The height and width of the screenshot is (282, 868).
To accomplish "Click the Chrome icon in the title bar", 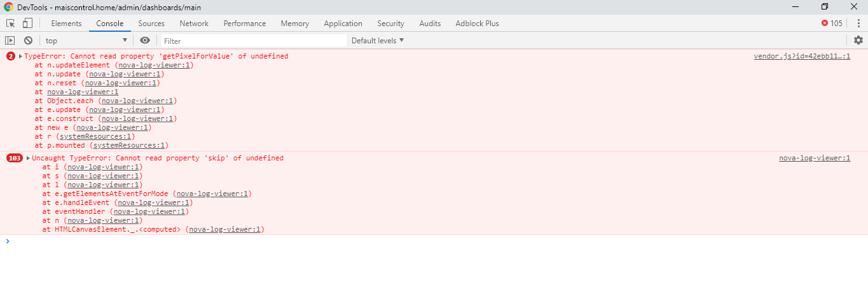I will 8,7.
